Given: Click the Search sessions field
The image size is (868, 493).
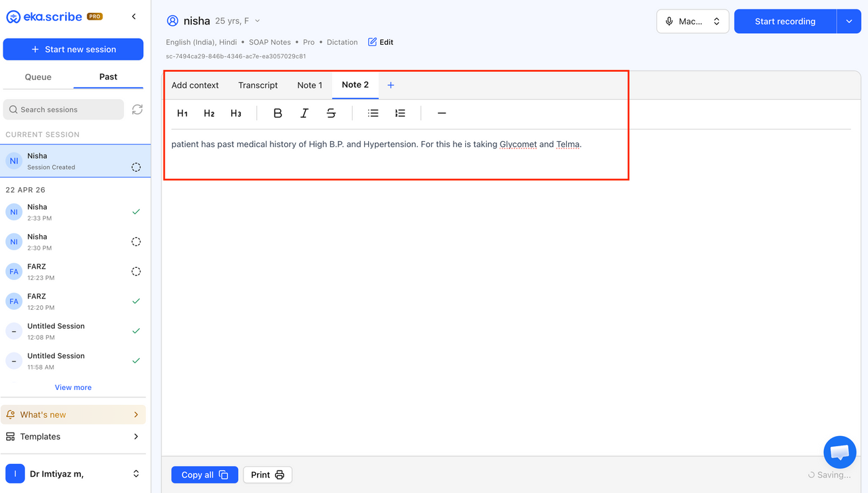Looking at the screenshot, I should [x=64, y=109].
